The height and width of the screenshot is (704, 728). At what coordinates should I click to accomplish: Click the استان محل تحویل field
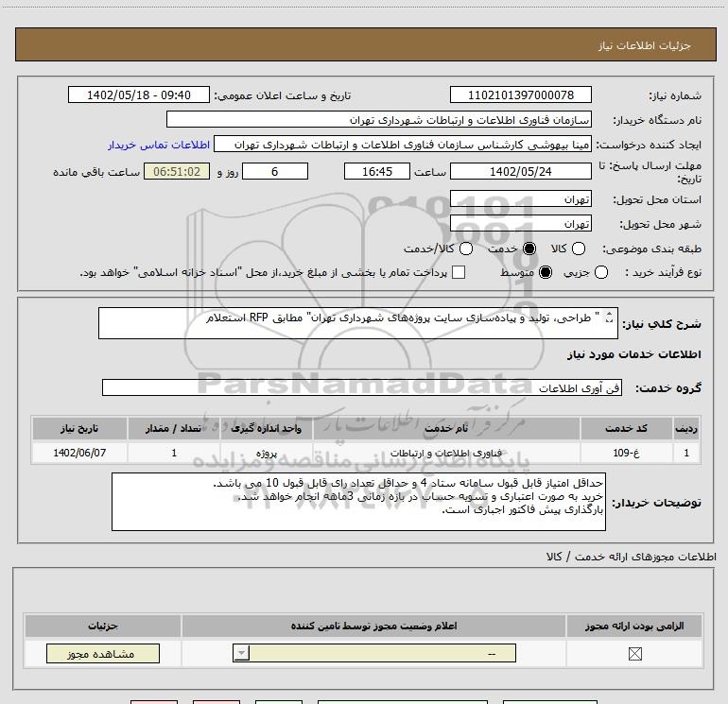(520, 199)
